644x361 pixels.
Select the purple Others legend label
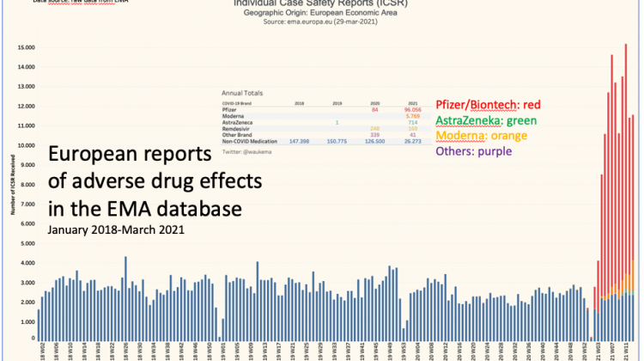point(478,152)
